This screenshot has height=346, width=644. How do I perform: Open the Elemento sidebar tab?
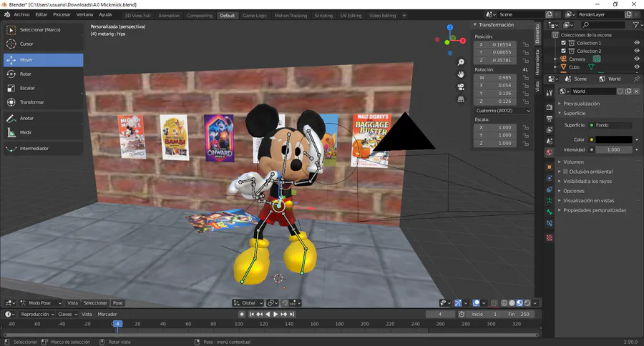coord(537,34)
